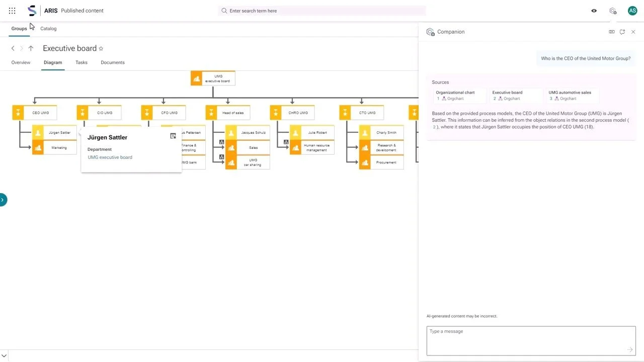Follow the UMG executive board link
The image size is (644, 362).
click(110, 157)
